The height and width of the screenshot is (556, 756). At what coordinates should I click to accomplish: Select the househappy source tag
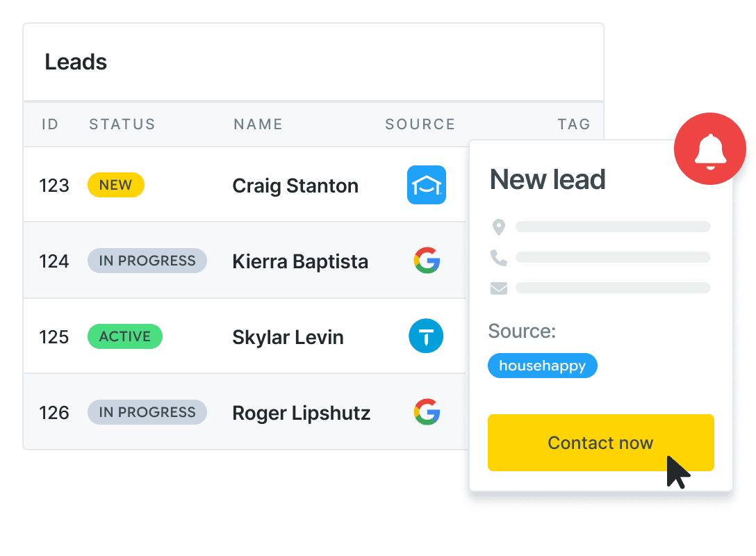coord(543,366)
